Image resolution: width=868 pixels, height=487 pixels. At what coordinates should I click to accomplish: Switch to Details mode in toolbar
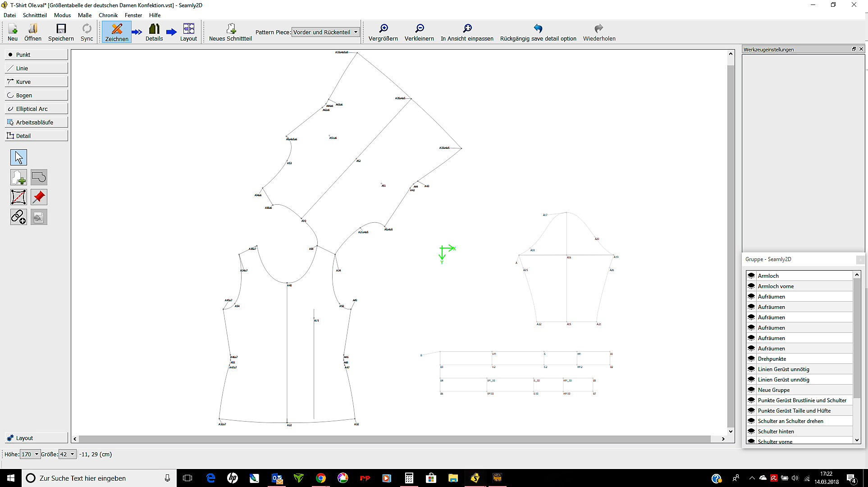point(154,32)
